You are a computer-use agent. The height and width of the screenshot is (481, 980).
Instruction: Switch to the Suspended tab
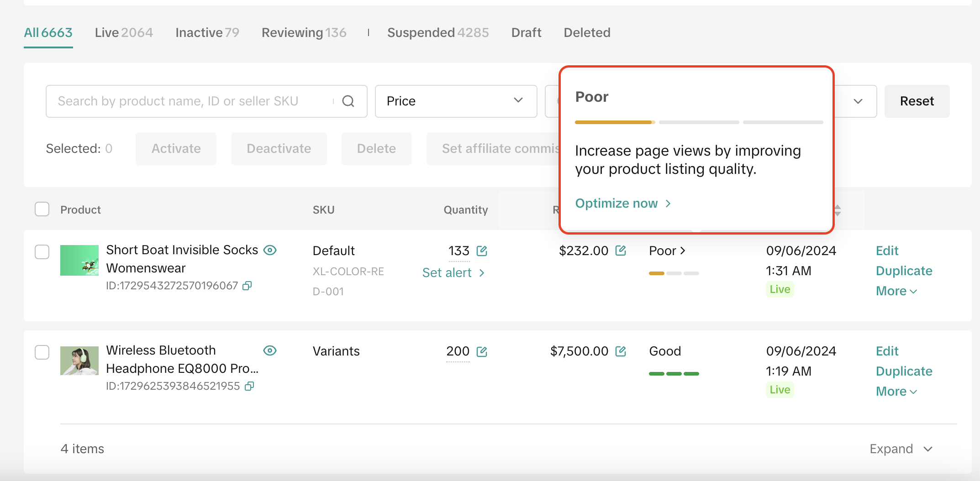click(x=437, y=33)
